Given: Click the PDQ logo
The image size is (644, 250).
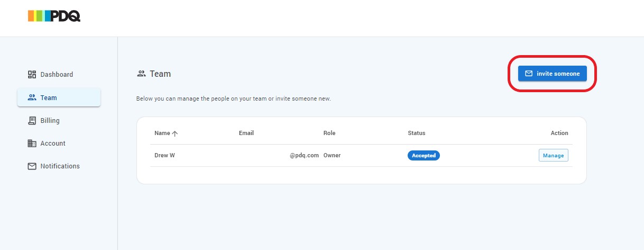Looking at the screenshot, I should tap(54, 16).
